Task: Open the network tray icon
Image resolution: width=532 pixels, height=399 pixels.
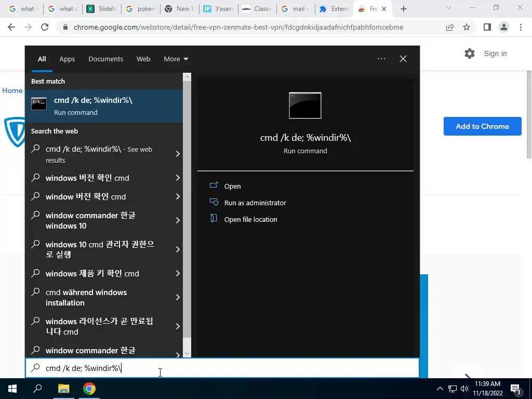Action: click(453, 389)
